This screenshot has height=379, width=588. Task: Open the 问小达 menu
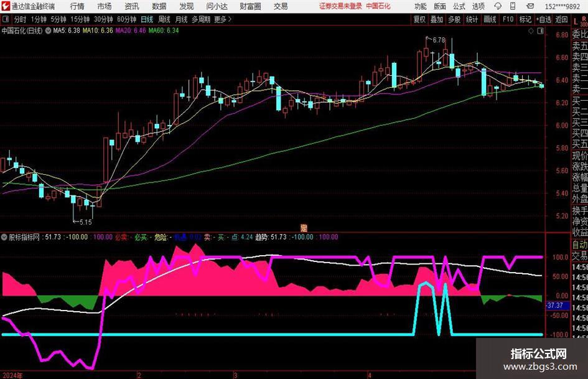pyautogui.click(x=217, y=6)
